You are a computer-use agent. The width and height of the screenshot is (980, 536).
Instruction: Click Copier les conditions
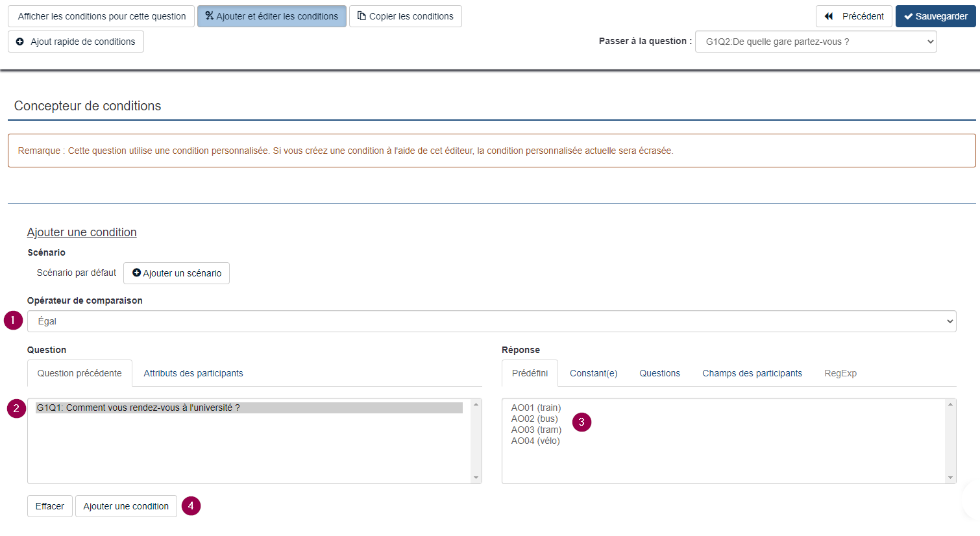pos(405,16)
